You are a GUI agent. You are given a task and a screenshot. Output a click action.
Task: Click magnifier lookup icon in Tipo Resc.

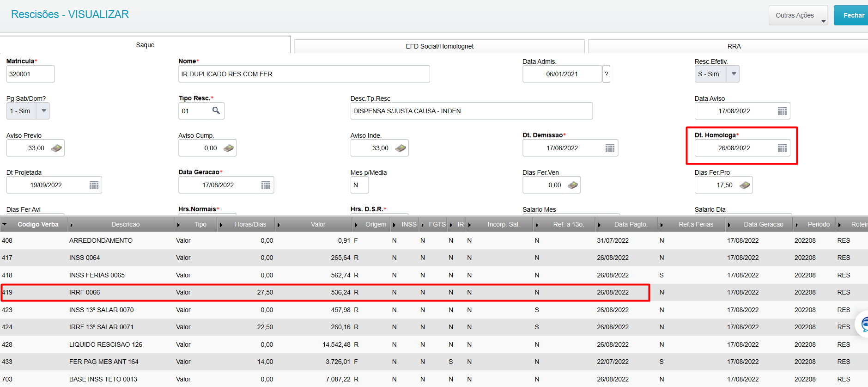pyautogui.click(x=216, y=111)
